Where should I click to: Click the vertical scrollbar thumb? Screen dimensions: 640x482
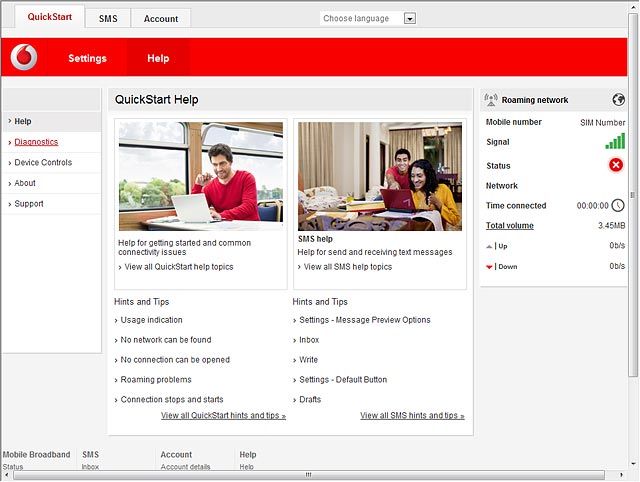633,195
